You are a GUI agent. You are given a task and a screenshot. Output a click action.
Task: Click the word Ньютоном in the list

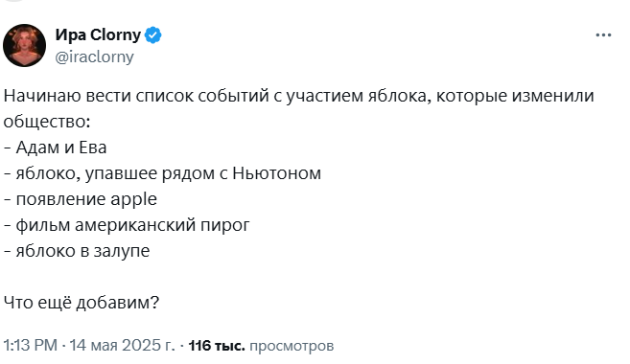277,173
